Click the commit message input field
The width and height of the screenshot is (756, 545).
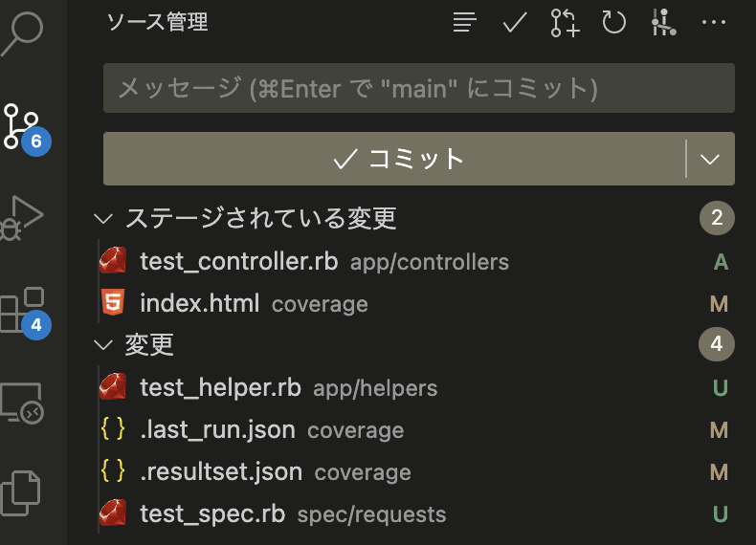[419, 88]
